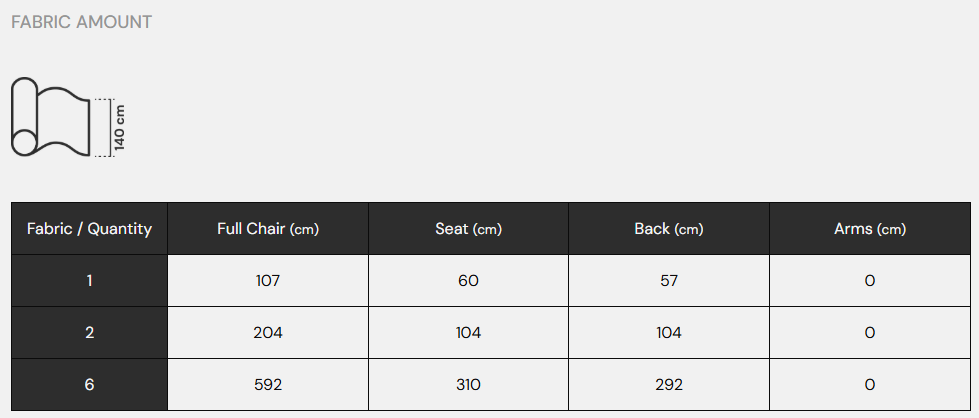Screen dimensions: 979x418
Task: Select the Fabric / Quantity column header
Action: pos(89,229)
